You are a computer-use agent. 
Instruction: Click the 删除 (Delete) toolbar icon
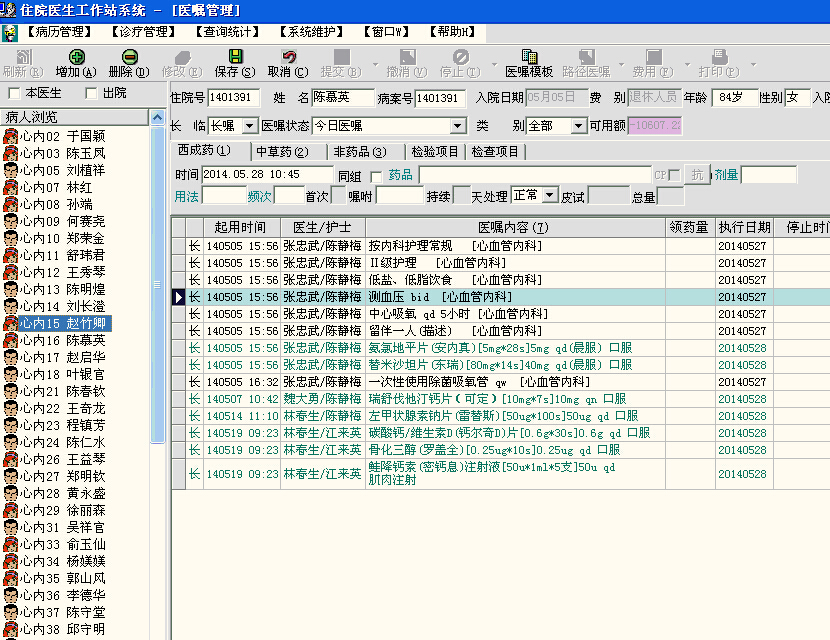click(x=128, y=57)
